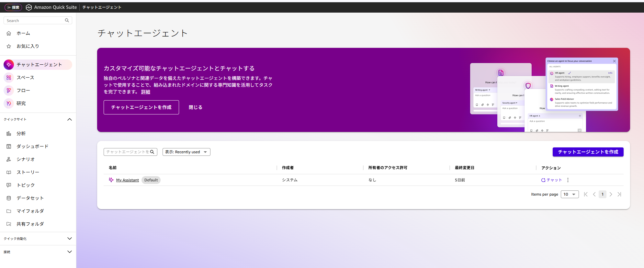Viewport: 644px width, 268px height.
Task: Click the Amazon Quick Suite logo icon
Action: pos(29,7)
